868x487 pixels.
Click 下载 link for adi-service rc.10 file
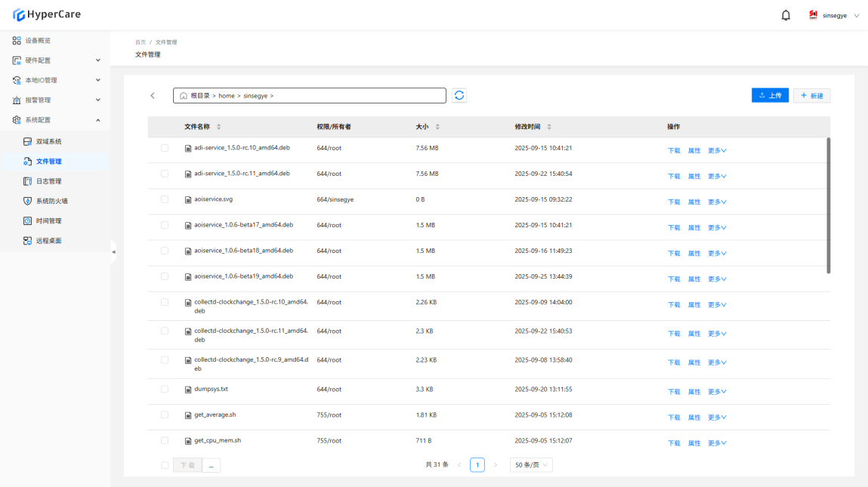(x=674, y=151)
